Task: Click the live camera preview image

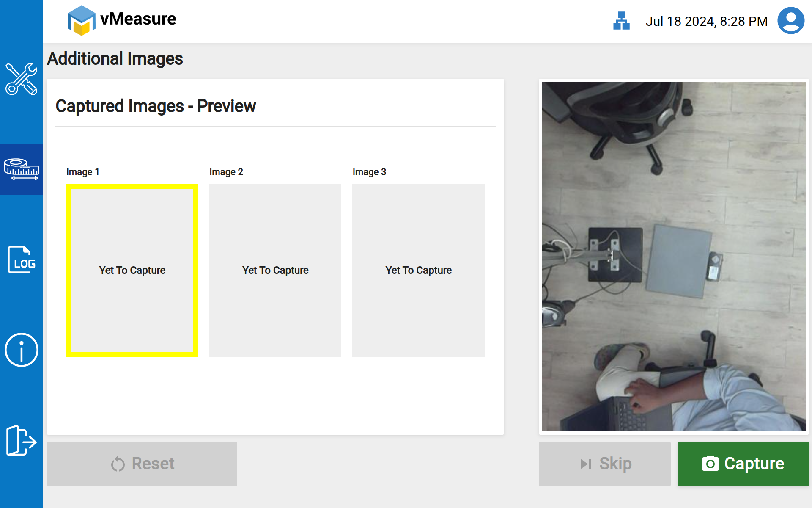Action: click(x=673, y=257)
